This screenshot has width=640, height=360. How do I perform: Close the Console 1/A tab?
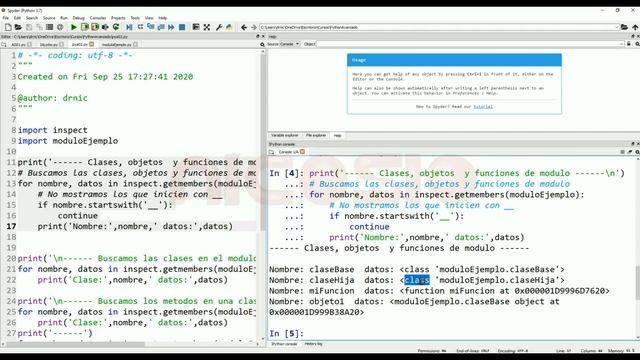point(302,152)
